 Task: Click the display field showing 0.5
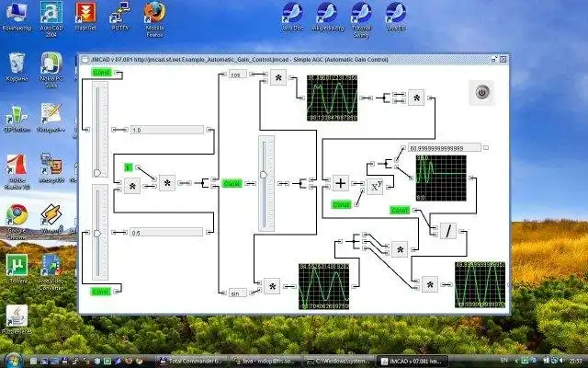point(166,233)
